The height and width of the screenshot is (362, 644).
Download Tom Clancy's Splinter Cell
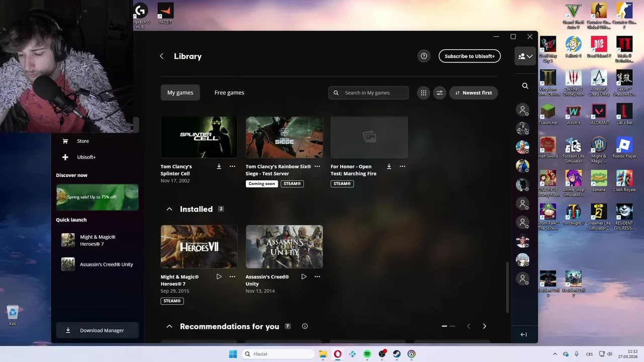pos(219,166)
